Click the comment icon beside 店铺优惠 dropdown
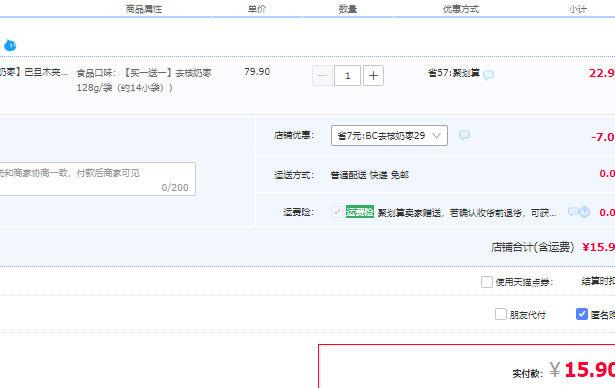615x388 pixels. click(x=464, y=135)
